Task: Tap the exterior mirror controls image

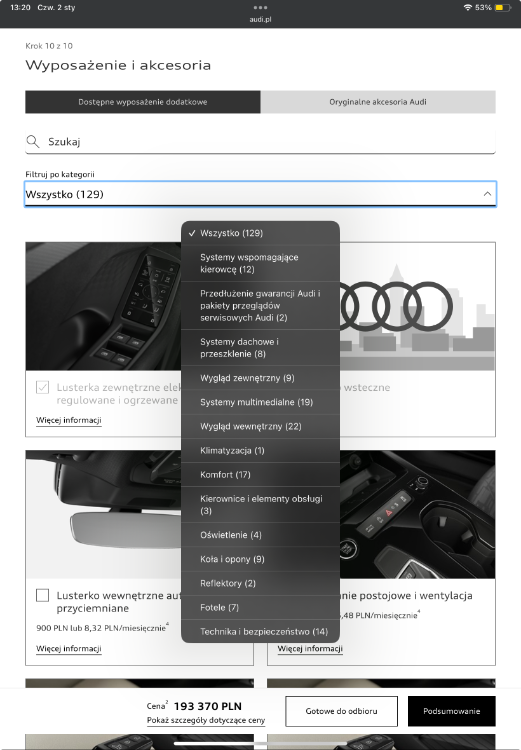Action: click(x=104, y=306)
